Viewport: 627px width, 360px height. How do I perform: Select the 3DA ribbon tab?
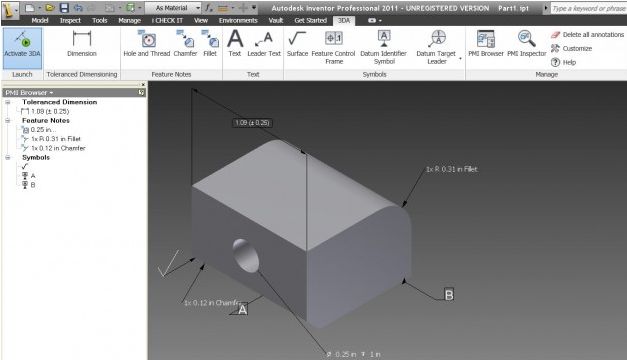pos(343,20)
